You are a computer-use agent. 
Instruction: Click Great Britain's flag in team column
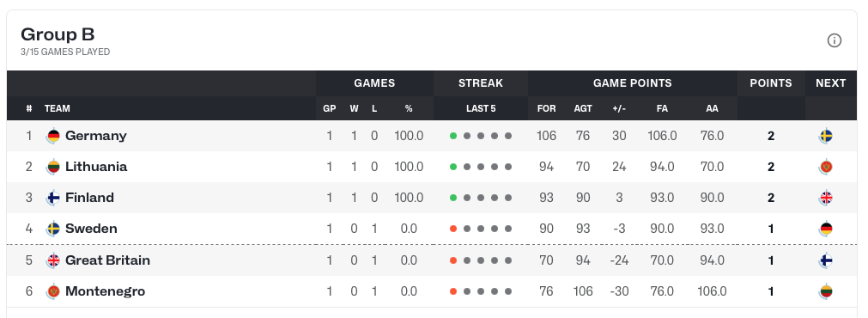pyautogui.click(x=53, y=260)
